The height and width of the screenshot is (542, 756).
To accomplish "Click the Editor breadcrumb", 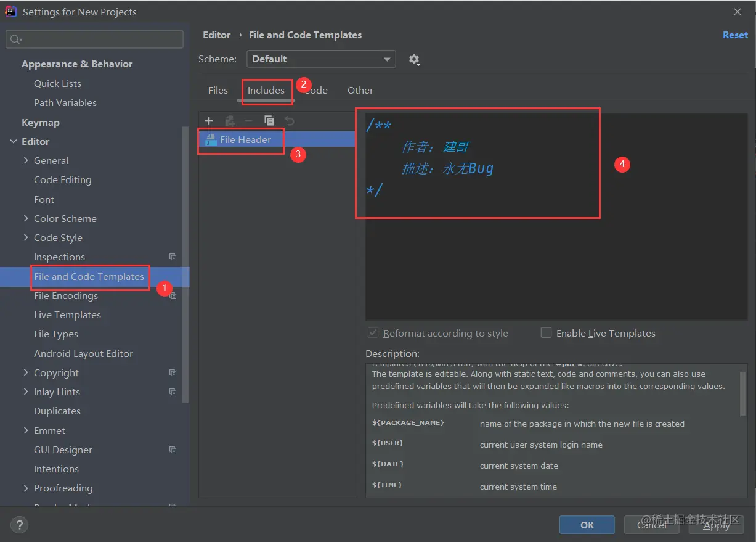I will [217, 35].
